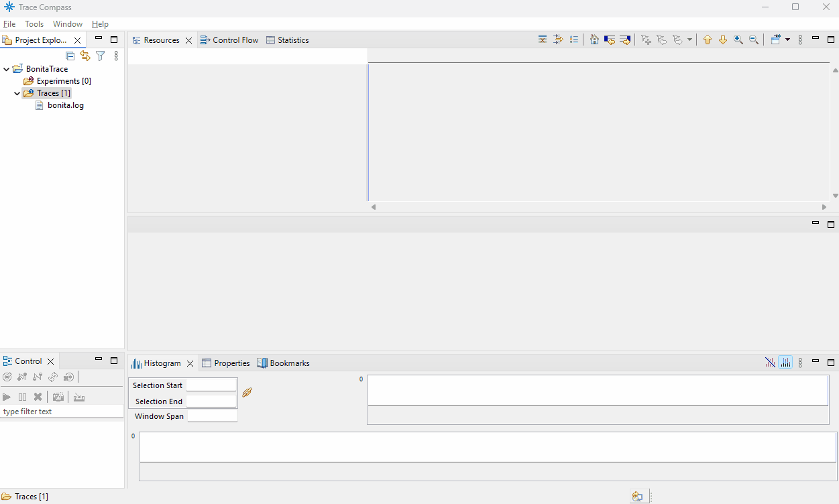Switch to the Control Flow tab
The image size is (839, 504).
(233, 40)
